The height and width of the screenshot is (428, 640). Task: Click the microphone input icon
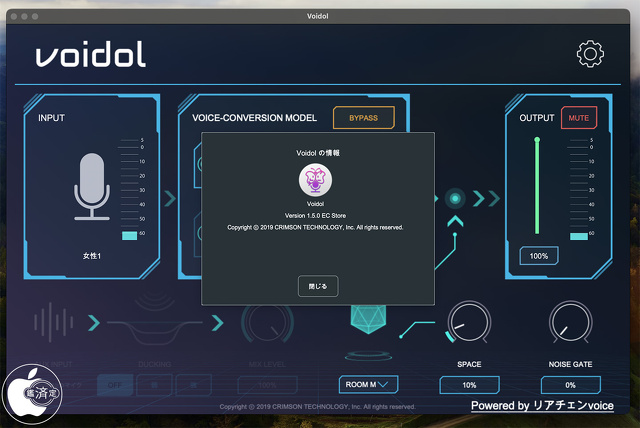pos(92,186)
